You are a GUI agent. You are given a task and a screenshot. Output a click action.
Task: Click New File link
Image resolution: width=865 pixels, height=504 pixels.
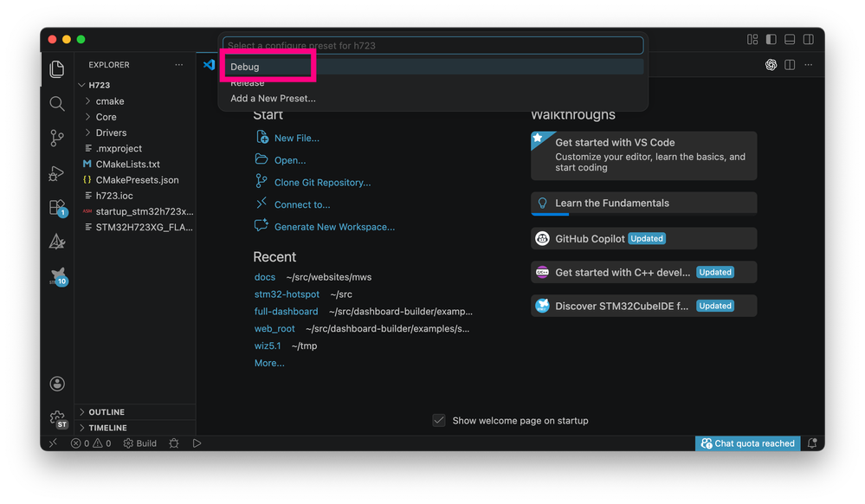click(x=297, y=138)
